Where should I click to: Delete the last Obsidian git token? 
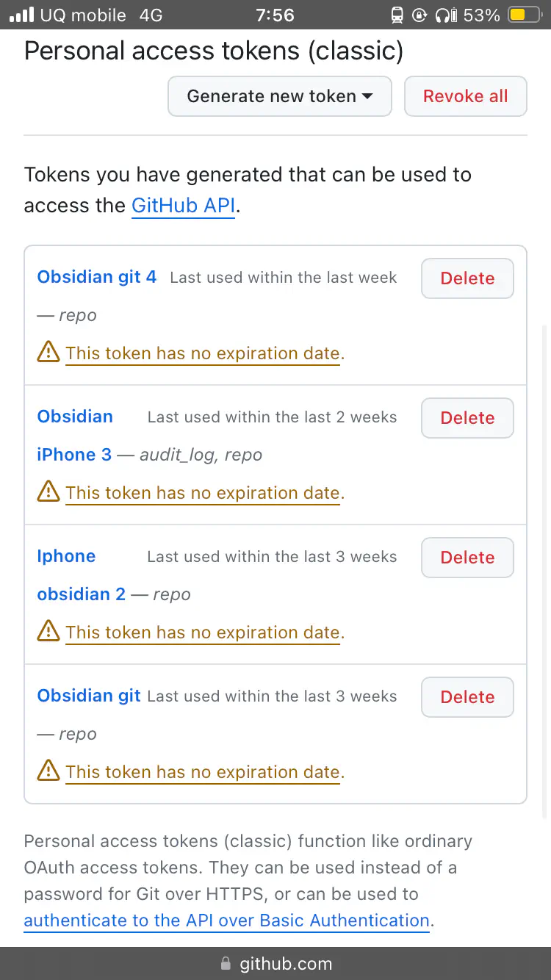coord(467,697)
